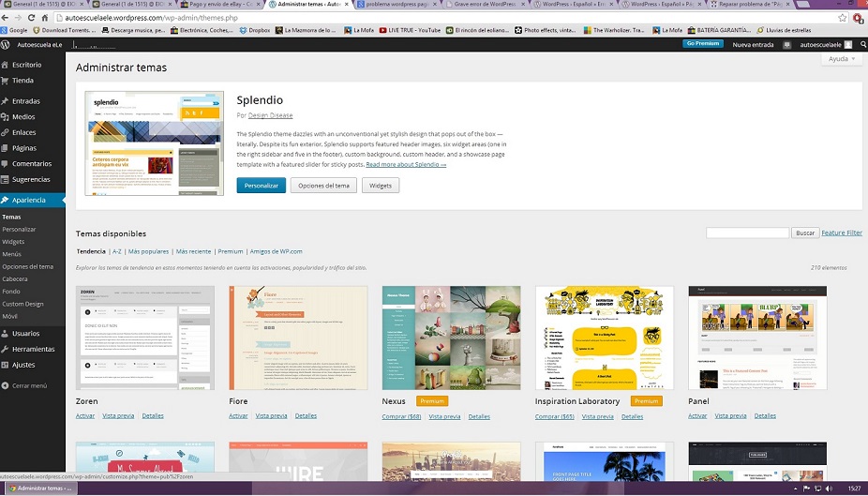Select Móvil submenu item
This screenshot has height=496, width=868.
point(10,316)
